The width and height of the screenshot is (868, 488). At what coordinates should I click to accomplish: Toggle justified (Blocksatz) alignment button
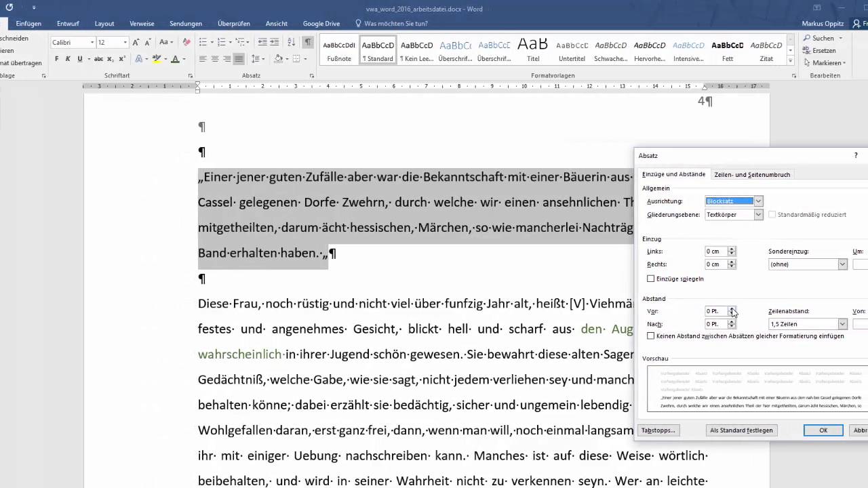239,59
